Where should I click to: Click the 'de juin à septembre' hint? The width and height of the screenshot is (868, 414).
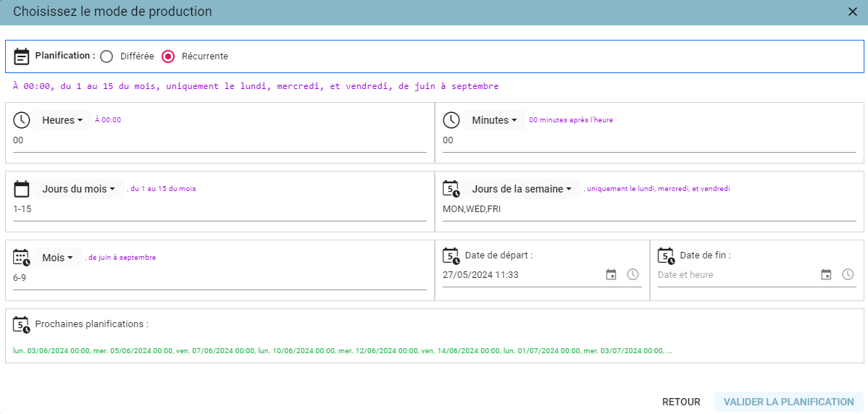(x=120, y=258)
